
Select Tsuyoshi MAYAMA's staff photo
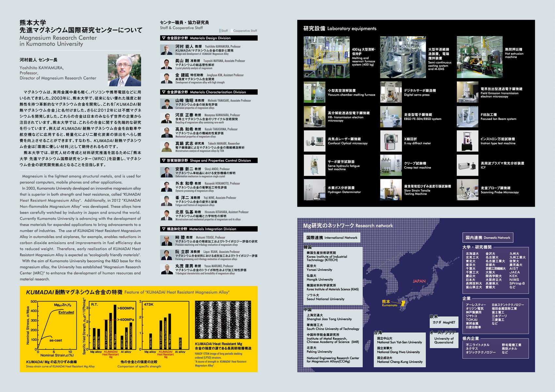pyautogui.click(x=166, y=64)
